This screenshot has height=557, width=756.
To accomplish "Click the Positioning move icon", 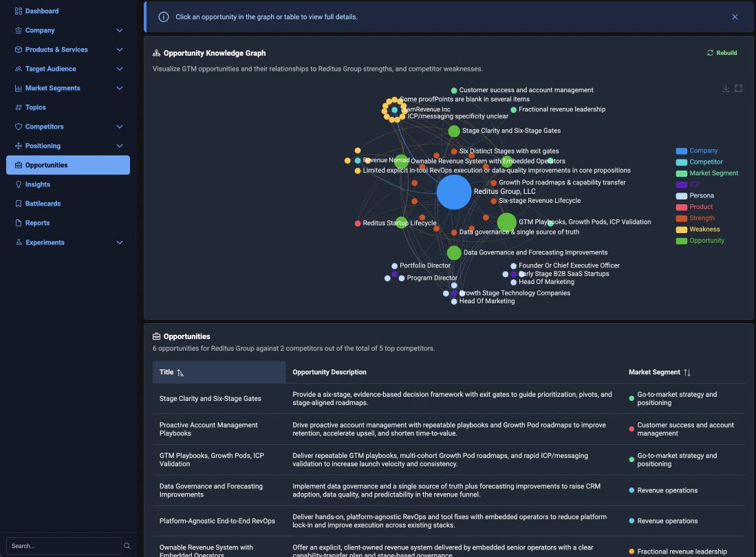I will pos(19,146).
